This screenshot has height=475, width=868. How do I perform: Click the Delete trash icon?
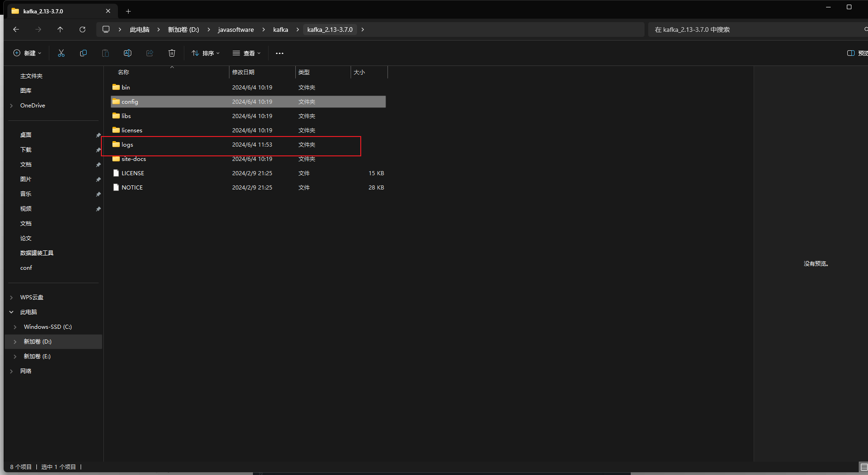pos(172,53)
